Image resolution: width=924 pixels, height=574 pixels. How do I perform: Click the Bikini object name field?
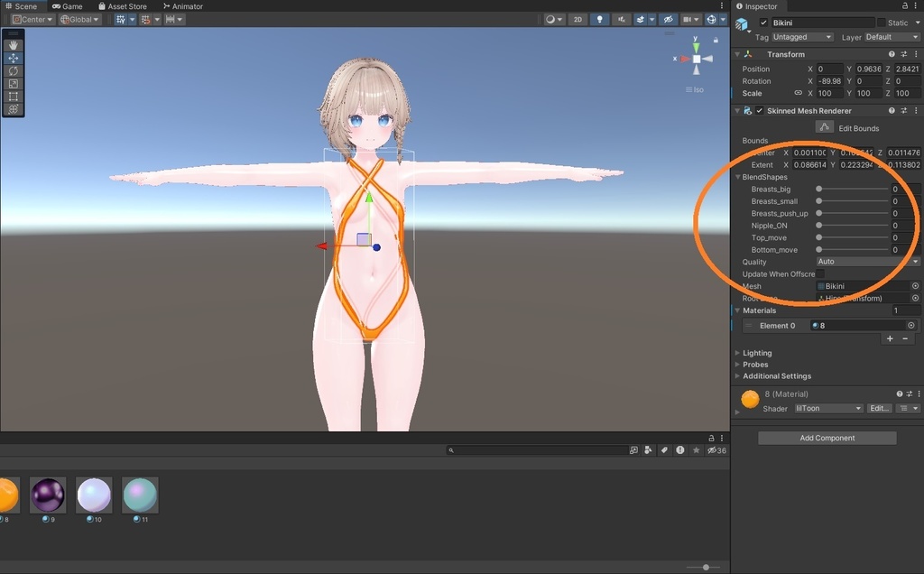pos(823,23)
